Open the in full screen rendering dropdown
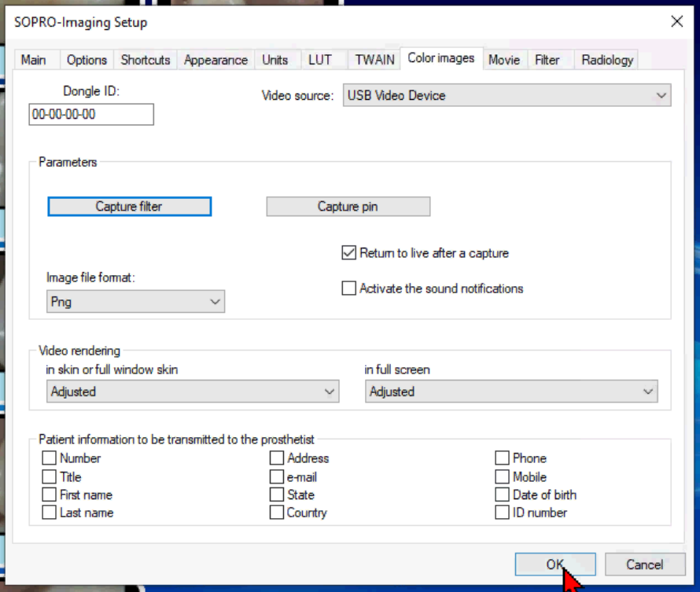 click(511, 392)
